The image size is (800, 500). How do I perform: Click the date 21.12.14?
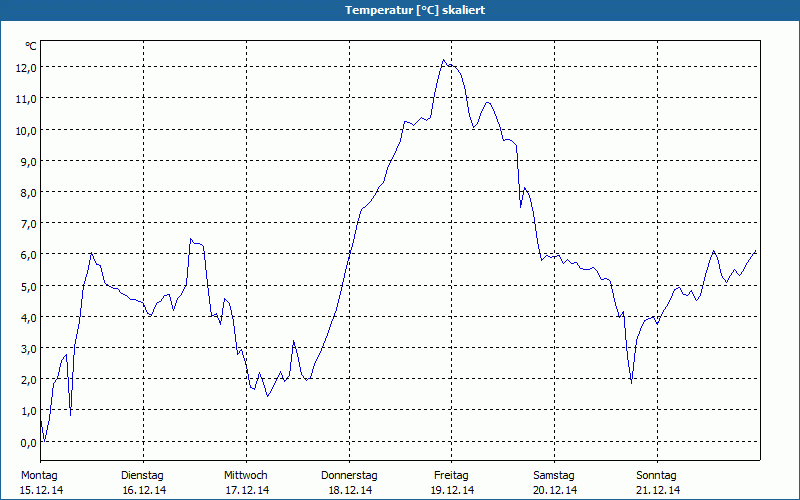(x=659, y=490)
